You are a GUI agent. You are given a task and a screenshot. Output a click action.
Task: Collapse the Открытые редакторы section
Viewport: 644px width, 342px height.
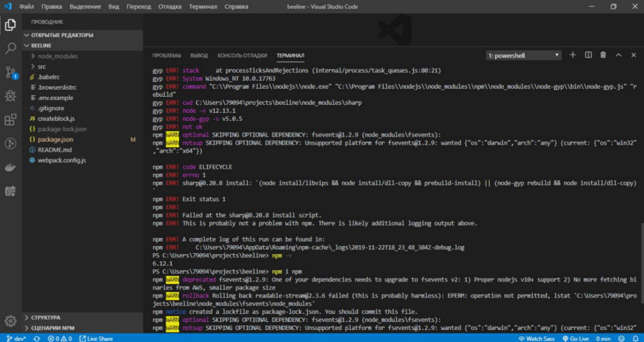[x=83, y=35]
